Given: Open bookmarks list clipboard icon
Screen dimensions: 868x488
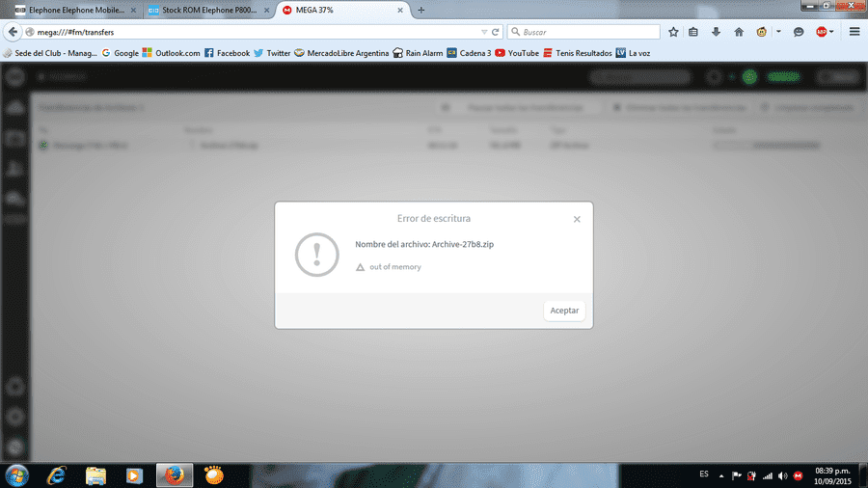Looking at the screenshot, I should coord(693,32).
